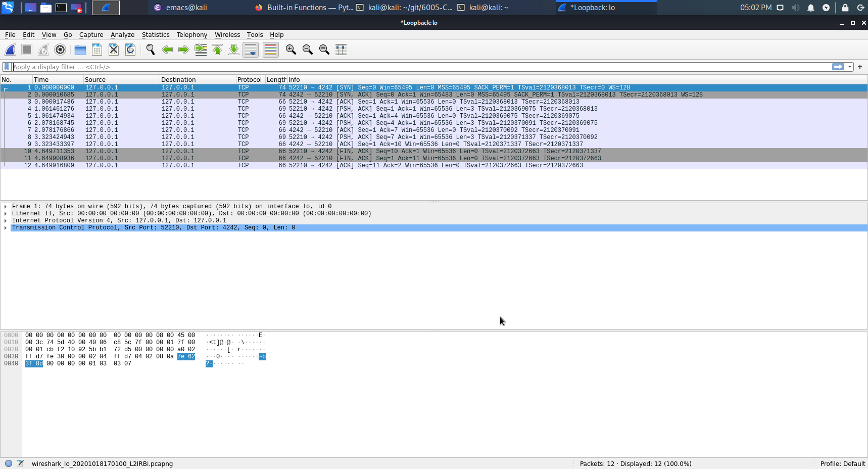Screen dimensions: 868x469
Task: Zoom in on packet list text
Action: pyautogui.click(x=291, y=50)
